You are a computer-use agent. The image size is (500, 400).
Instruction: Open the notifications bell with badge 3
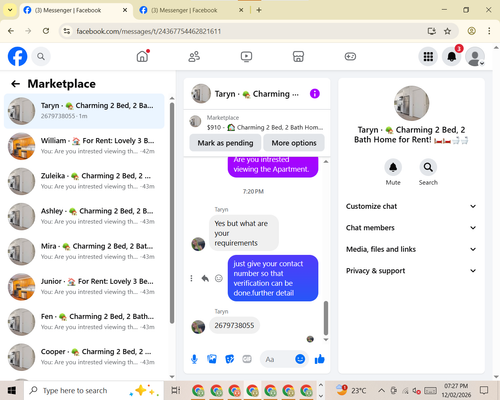point(452,57)
